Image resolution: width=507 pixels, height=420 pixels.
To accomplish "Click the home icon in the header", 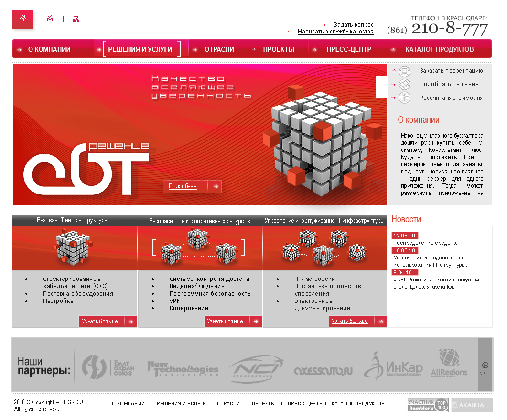I will click(22, 18).
